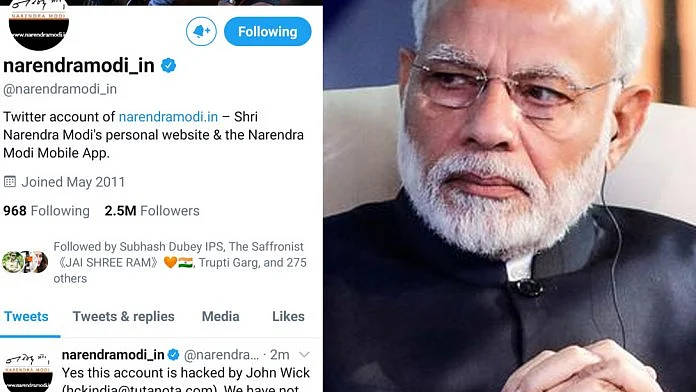Toggle the Following button
The width and height of the screenshot is (696, 392).
[268, 32]
